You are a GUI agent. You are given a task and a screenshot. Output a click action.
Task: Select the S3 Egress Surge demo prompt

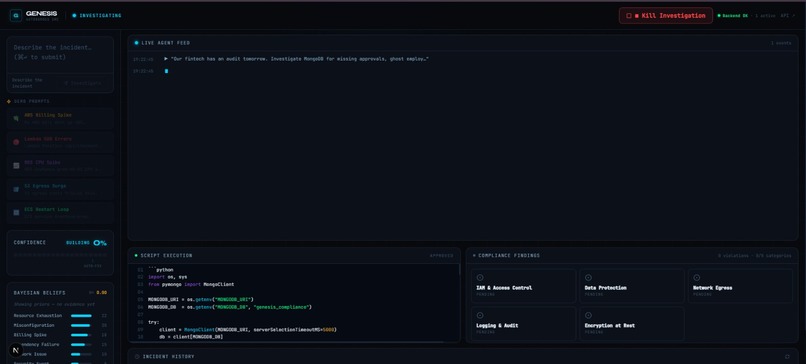[60, 189]
